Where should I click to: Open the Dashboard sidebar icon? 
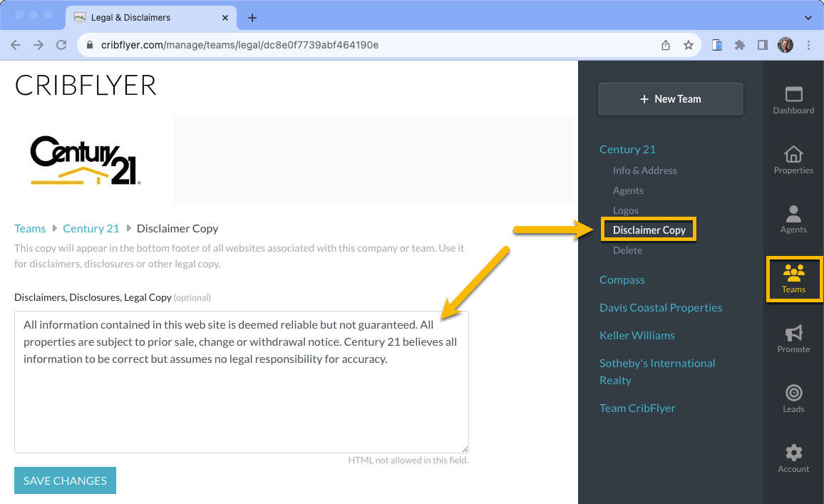click(793, 100)
